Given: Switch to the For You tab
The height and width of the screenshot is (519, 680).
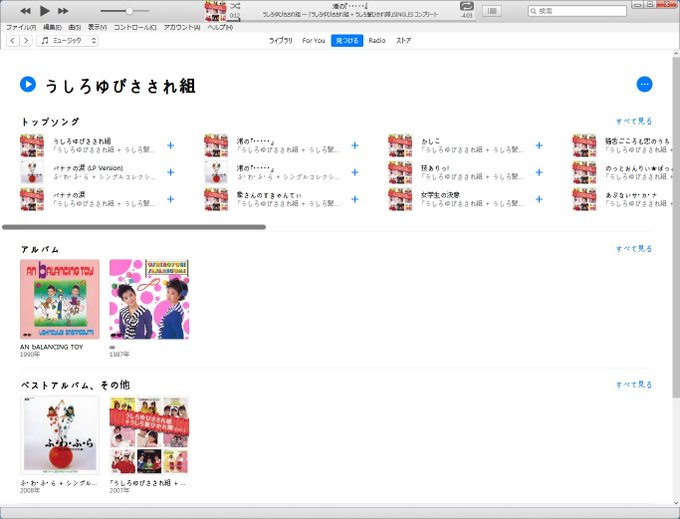Looking at the screenshot, I should click(x=314, y=41).
